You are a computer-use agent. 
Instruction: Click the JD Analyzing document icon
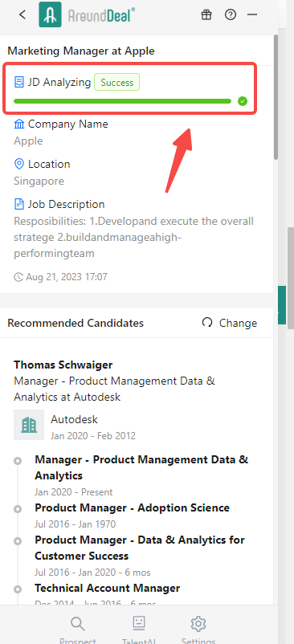19,82
